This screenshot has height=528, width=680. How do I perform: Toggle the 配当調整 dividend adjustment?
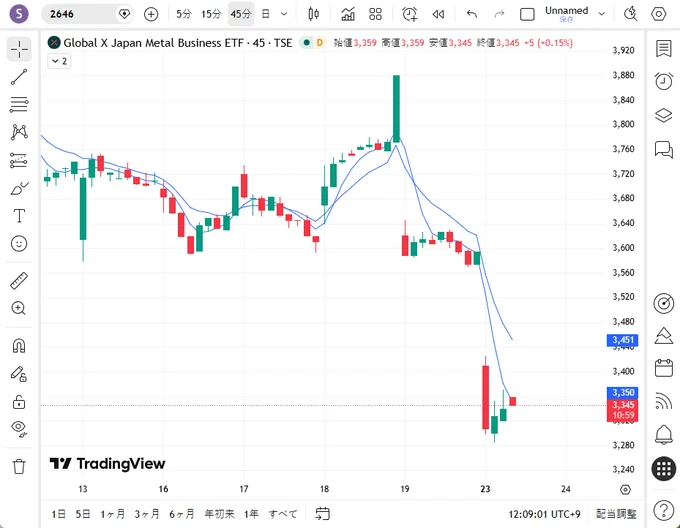tap(616, 514)
